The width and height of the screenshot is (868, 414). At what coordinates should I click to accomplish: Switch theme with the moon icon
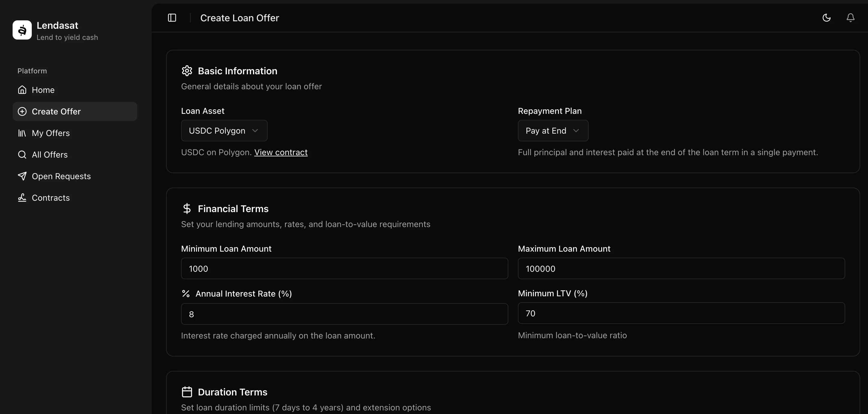(826, 18)
